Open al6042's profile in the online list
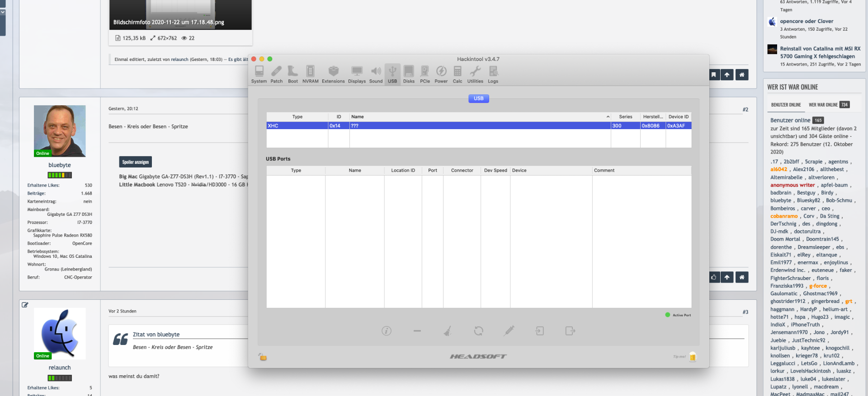Screen dimensions: 868x396 tap(779, 170)
